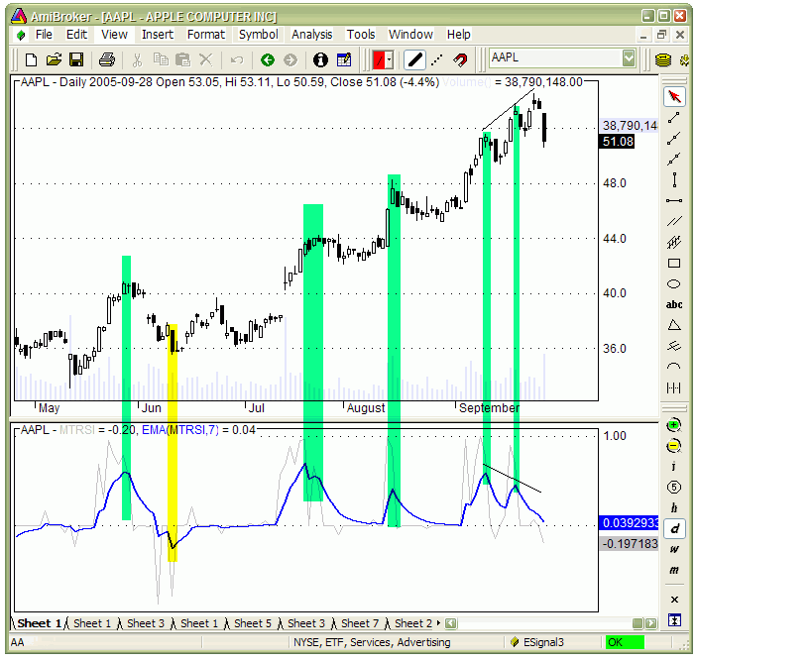Choose the Triangle drawing tool
The image size is (812, 661).
pos(674,325)
